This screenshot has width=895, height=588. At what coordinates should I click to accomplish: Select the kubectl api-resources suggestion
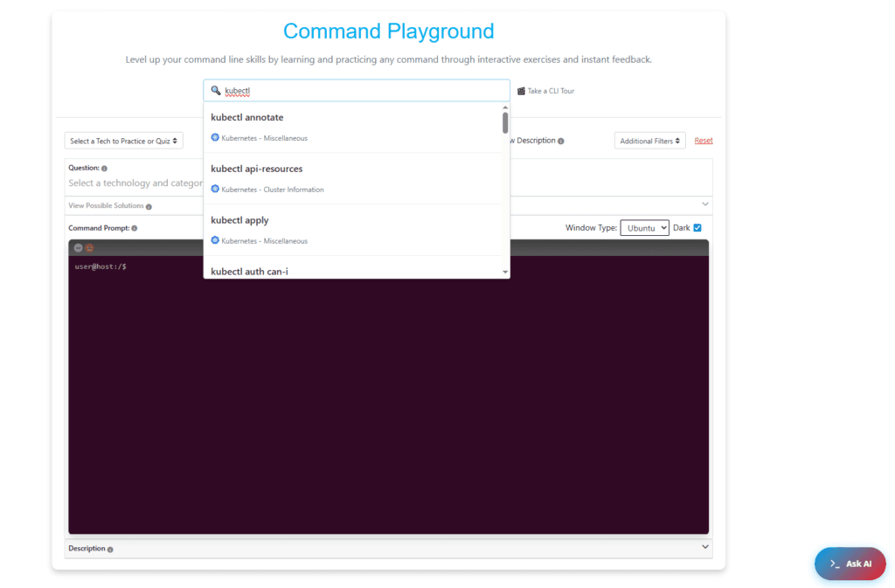point(257,169)
